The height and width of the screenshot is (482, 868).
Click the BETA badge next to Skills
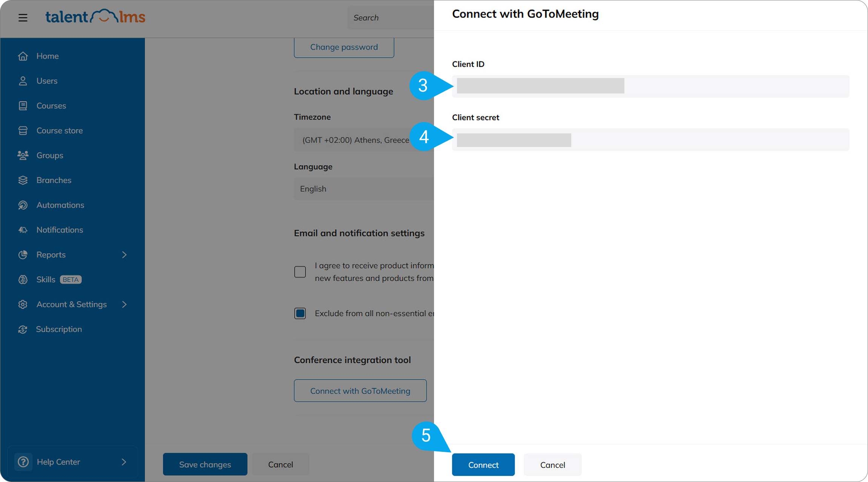point(71,280)
